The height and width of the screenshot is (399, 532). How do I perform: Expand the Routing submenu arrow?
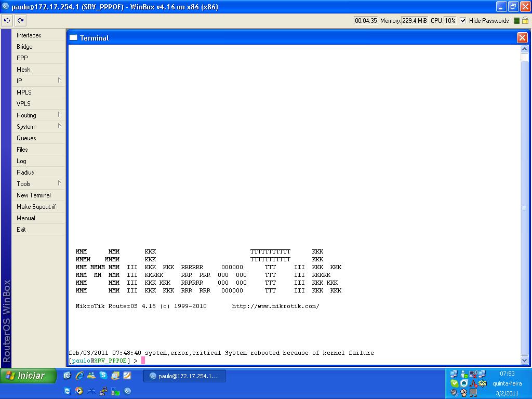click(x=59, y=115)
